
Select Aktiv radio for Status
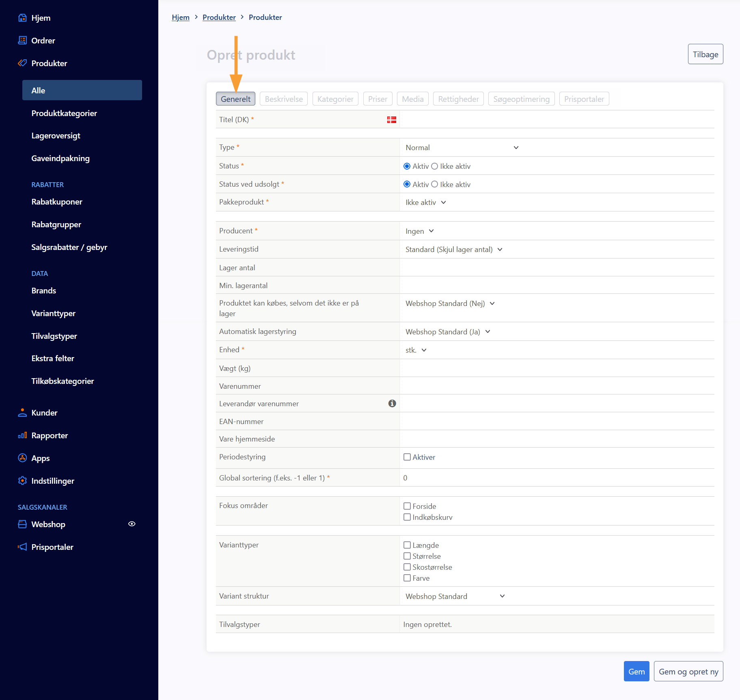pos(407,166)
